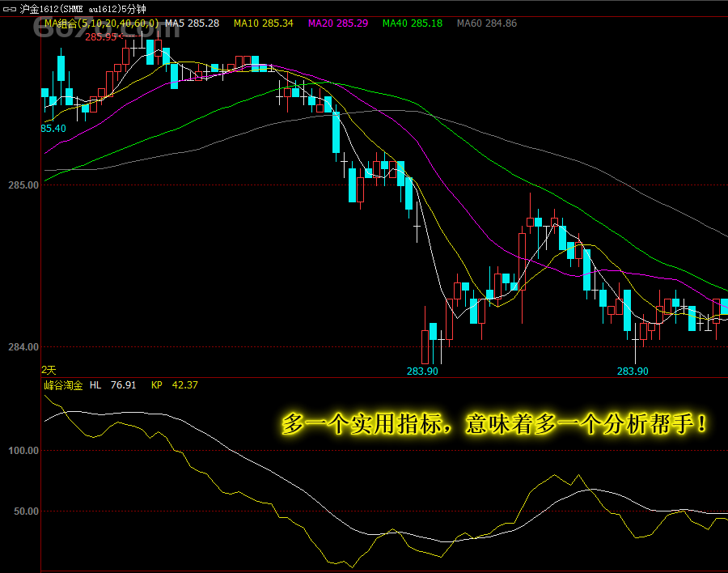Click the 85.40 low price label
Image resolution: width=728 pixels, height=573 pixels.
point(53,128)
